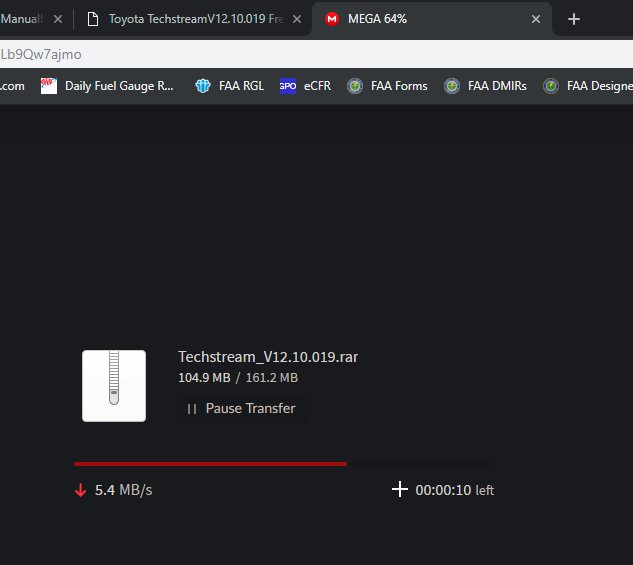Image resolution: width=633 pixels, height=565 pixels.
Task: Click the red download arrow icon
Action: (x=81, y=490)
